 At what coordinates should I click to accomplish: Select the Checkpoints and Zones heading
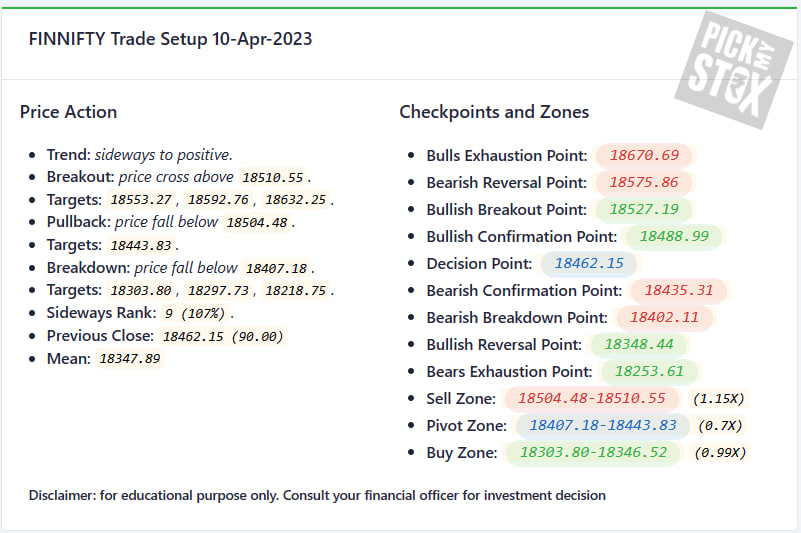[x=494, y=112]
